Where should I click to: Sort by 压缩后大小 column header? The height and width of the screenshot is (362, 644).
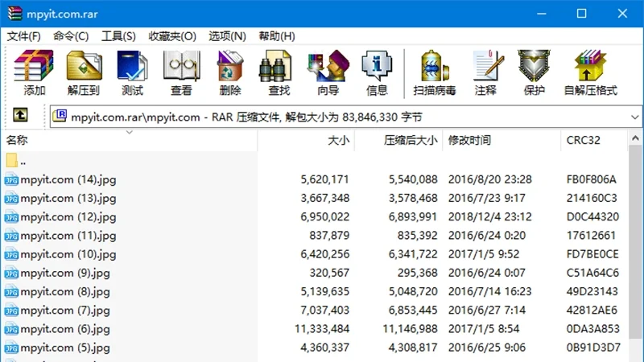coord(398,140)
